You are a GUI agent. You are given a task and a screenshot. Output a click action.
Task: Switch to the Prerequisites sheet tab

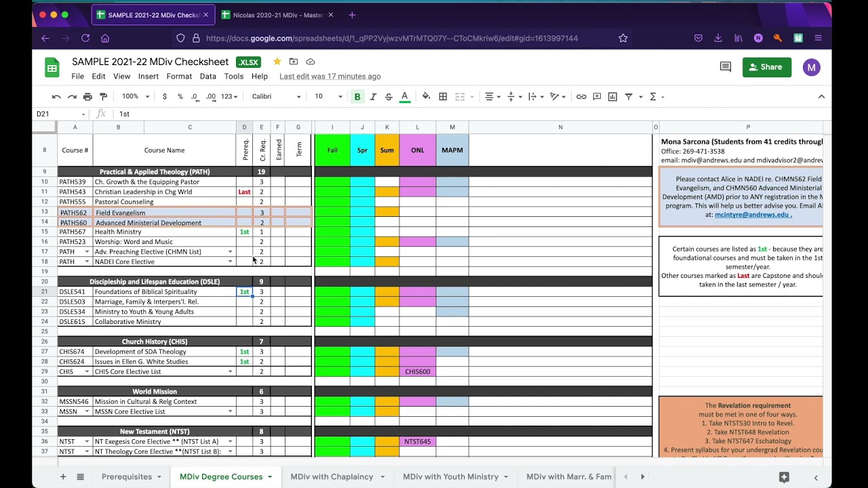tap(132, 476)
